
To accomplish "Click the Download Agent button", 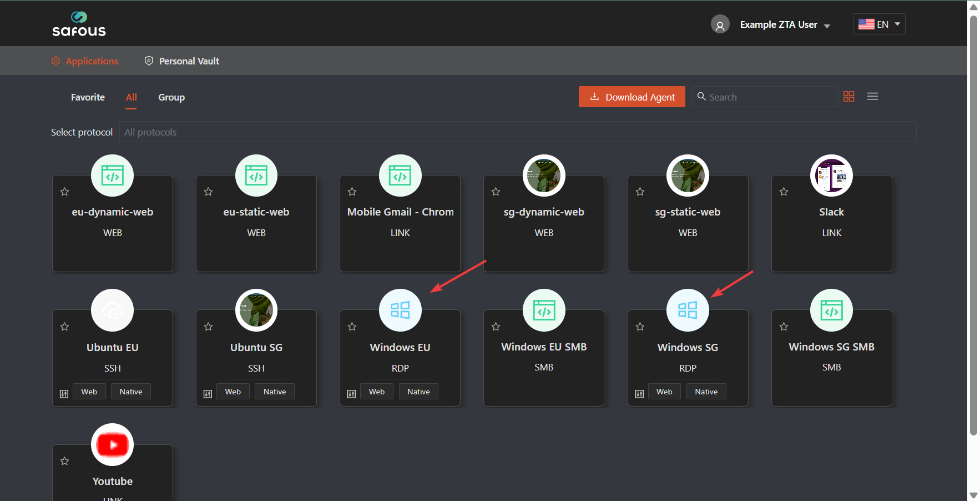I will click(x=632, y=97).
